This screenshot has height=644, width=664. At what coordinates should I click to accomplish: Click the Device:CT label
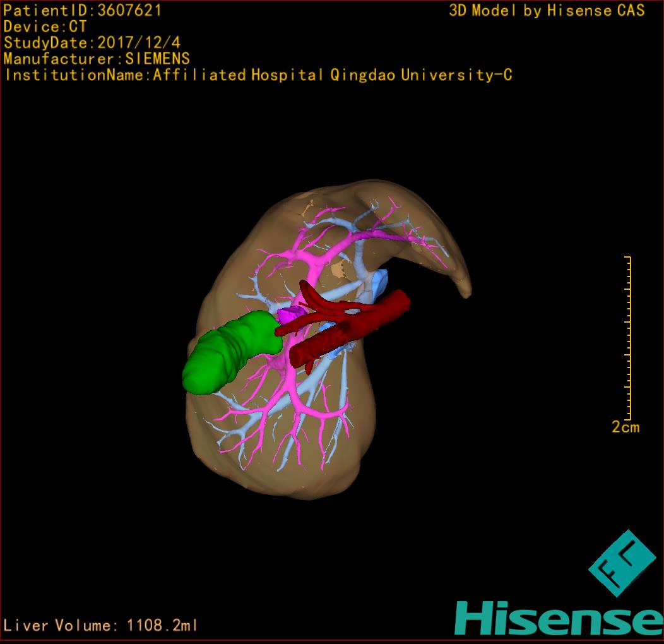[45, 27]
